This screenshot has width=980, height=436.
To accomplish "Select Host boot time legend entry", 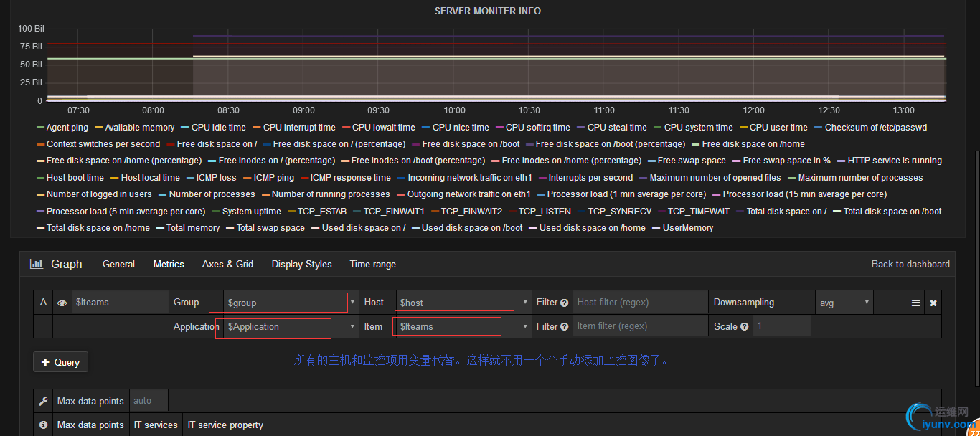I will point(75,178).
